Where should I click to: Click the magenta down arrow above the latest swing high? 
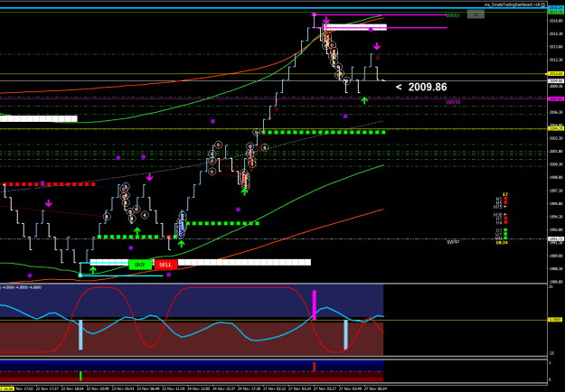[x=377, y=46]
